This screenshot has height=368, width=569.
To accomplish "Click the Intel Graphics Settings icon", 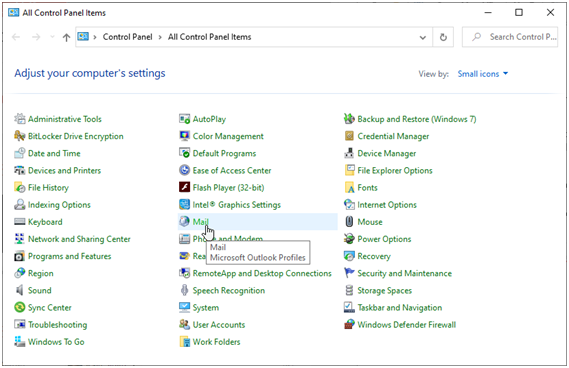I will 184,204.
